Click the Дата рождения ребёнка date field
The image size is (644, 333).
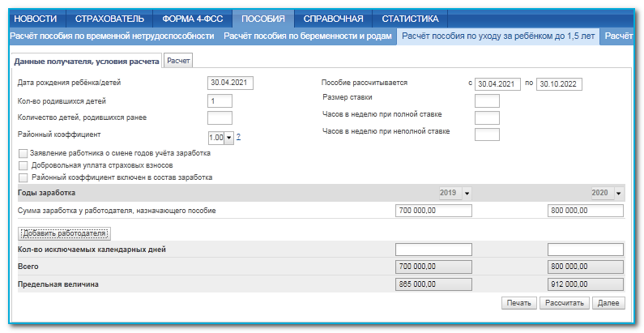click(x=232, y=83)
